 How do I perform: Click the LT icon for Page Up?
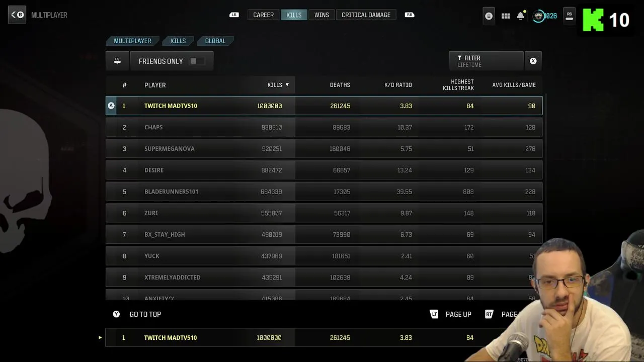tap(434, 314)
